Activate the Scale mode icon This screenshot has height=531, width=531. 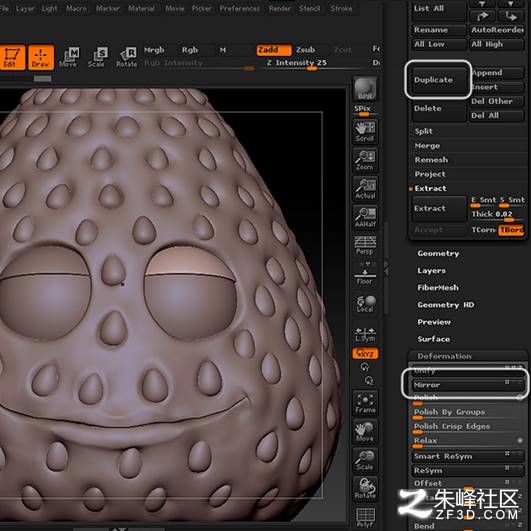coord(96,58)
